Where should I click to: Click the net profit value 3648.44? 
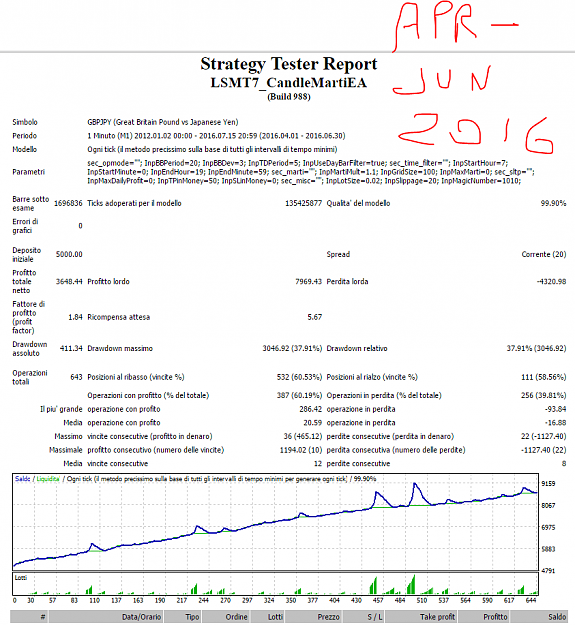pos(69,281)
